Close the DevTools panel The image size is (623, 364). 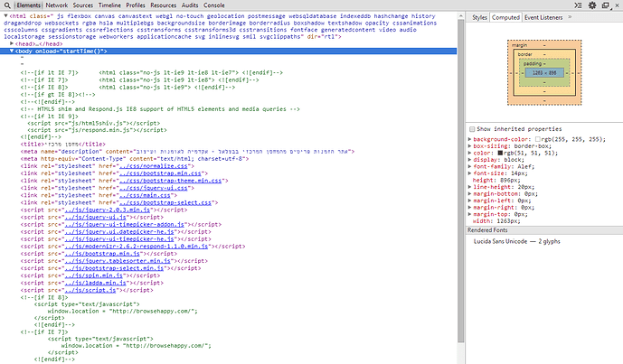click(x=617, y=5)
